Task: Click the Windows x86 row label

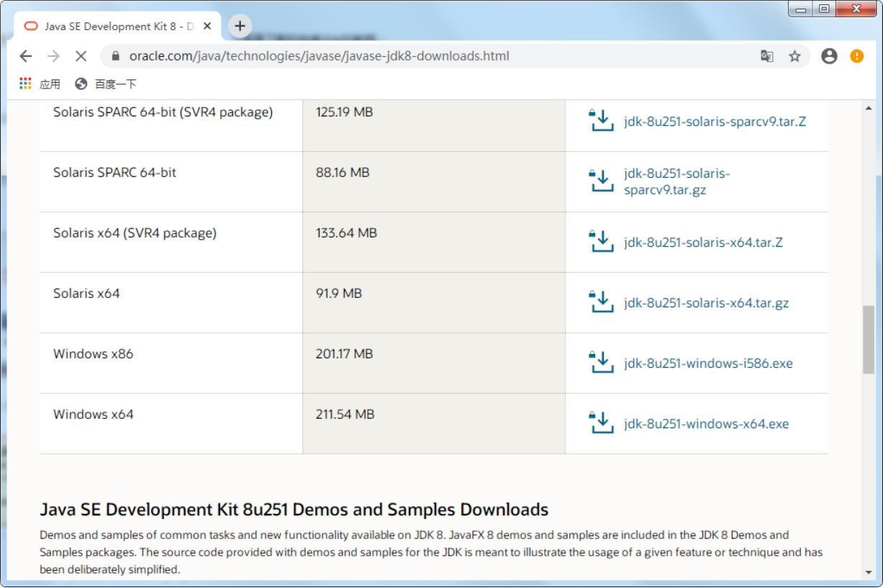Action: [94, 354]
